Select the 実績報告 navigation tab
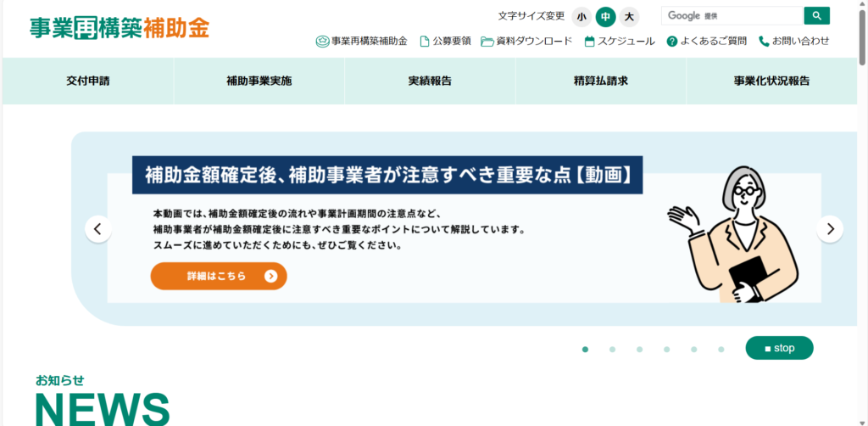Screen dimensions: 868x426 (x=430, y=81)
